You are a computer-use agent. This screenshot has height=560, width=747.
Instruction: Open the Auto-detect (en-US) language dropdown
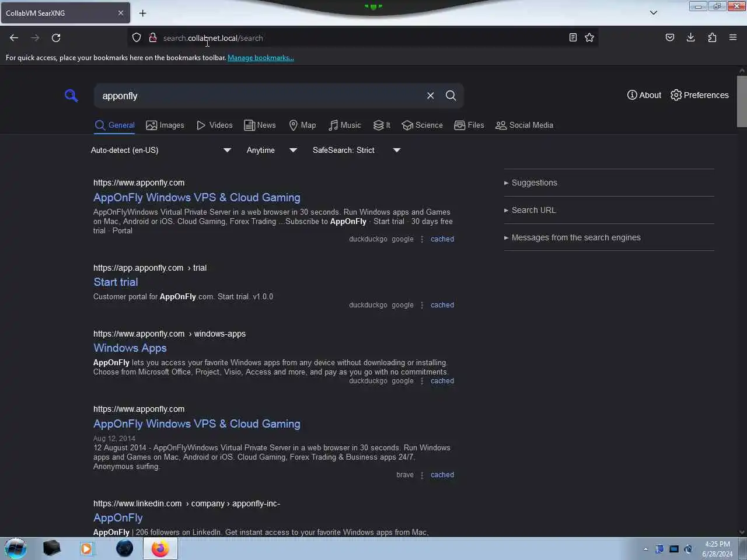(161, 150)
